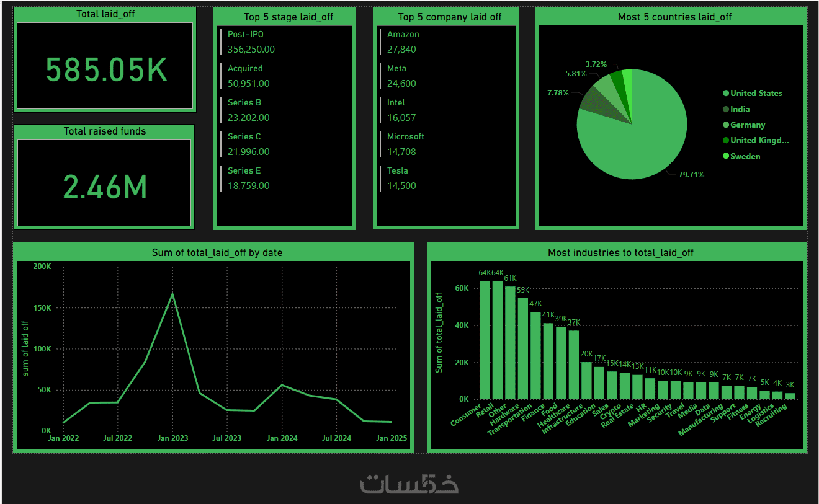The width and height of the screenshot is (819, 504).
Task: Click the 27,840 company value
Action: tap(401, 50)
